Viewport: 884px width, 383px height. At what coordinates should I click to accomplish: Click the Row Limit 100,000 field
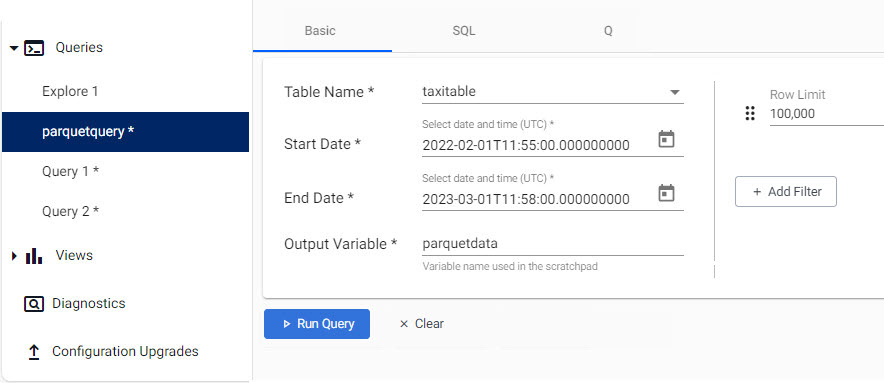(x=826, y=113)
